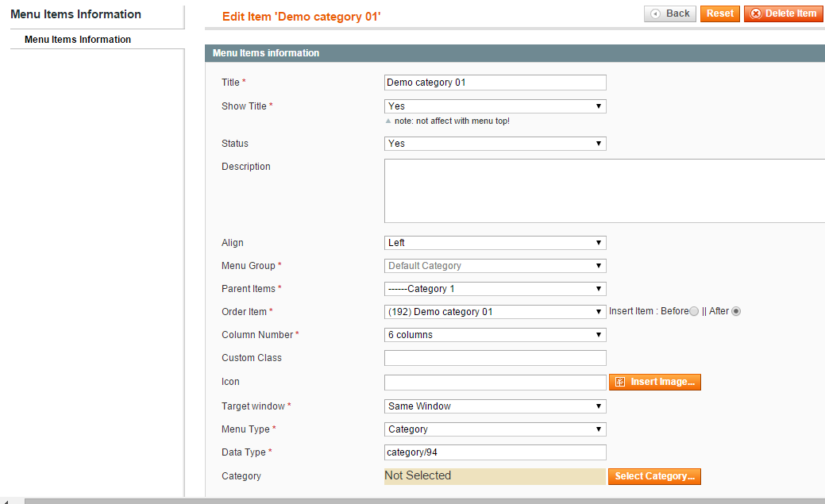The image size is (825, 504).
Task: Click the 'Column Number' field label
Action: click(257, 335)
